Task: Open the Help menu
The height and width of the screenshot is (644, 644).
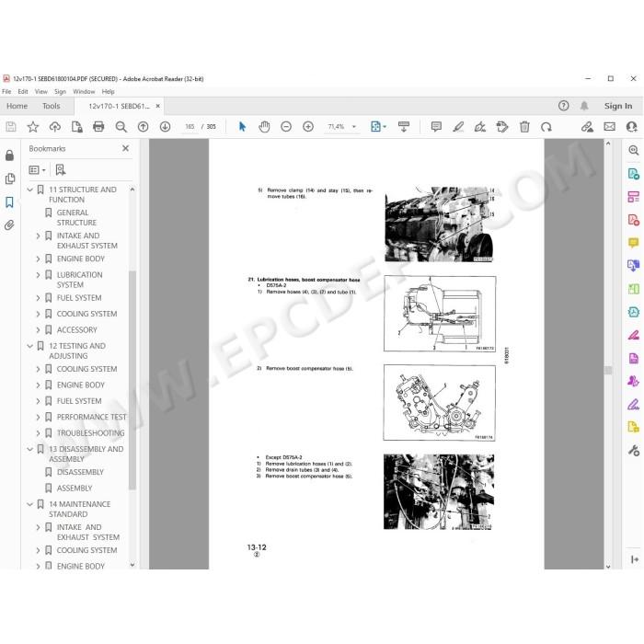Action: (x=108, y=92)
